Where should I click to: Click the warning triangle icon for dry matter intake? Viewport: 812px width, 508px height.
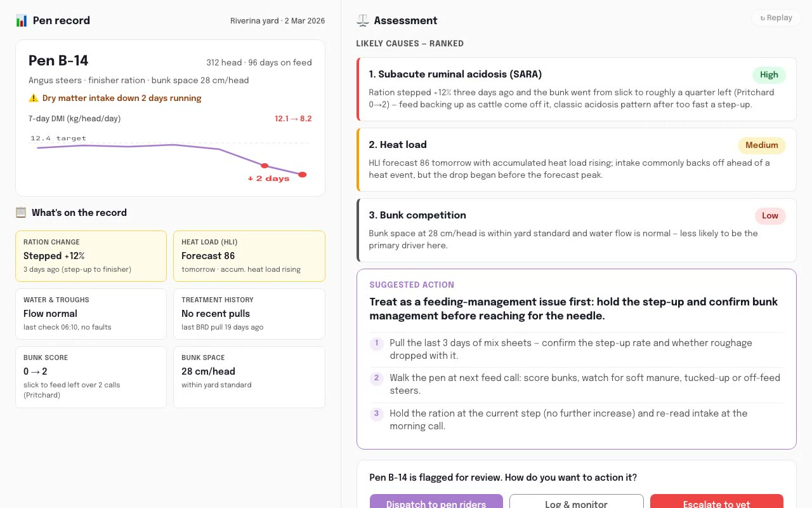pos(34,98)
